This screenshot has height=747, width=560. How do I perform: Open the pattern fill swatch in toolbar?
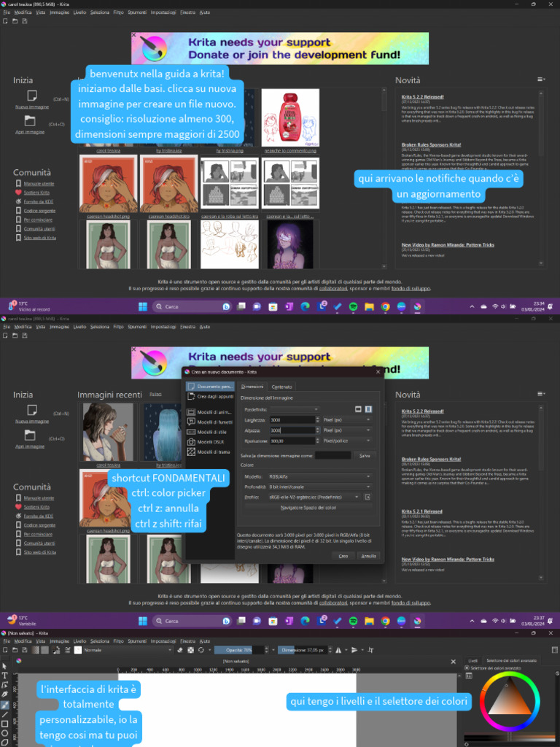(44, 650)
